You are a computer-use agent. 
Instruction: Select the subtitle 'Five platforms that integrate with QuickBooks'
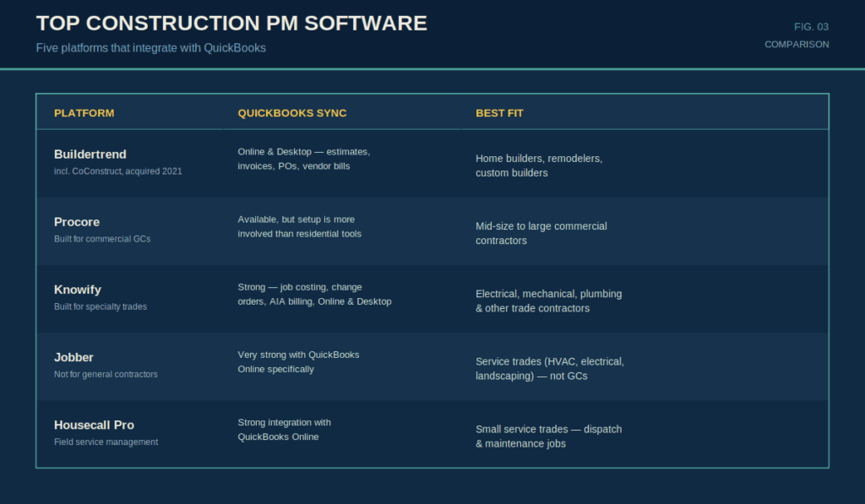[x=150, y=48]
